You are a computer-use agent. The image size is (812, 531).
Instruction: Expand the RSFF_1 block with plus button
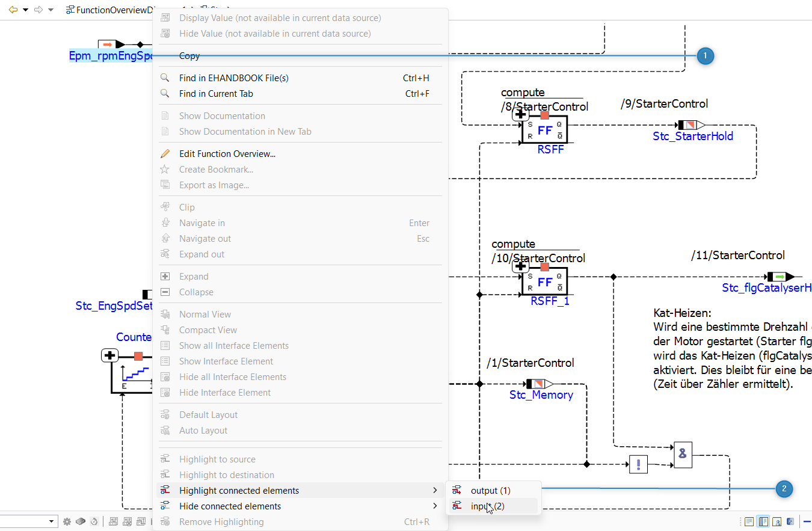[x=520, y=266]
